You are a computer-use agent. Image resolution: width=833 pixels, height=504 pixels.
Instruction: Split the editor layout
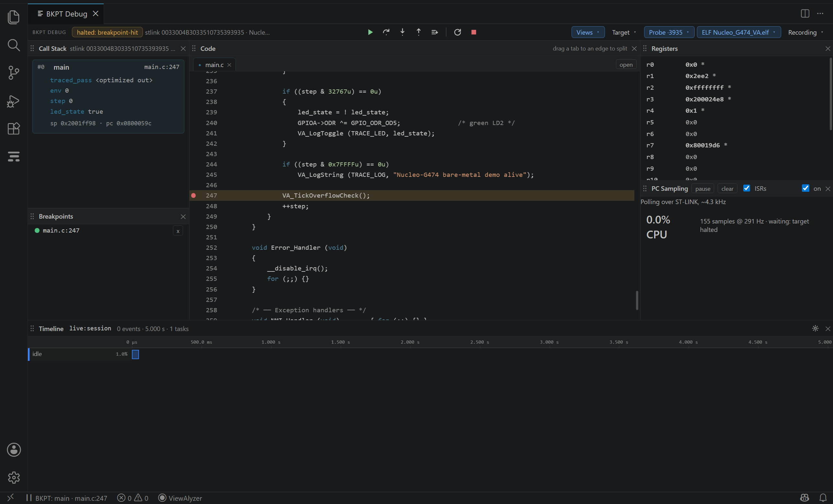point(805,14)
